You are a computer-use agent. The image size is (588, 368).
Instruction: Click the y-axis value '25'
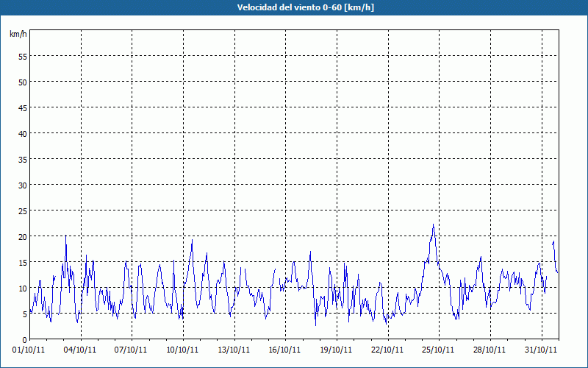(23, 211)
